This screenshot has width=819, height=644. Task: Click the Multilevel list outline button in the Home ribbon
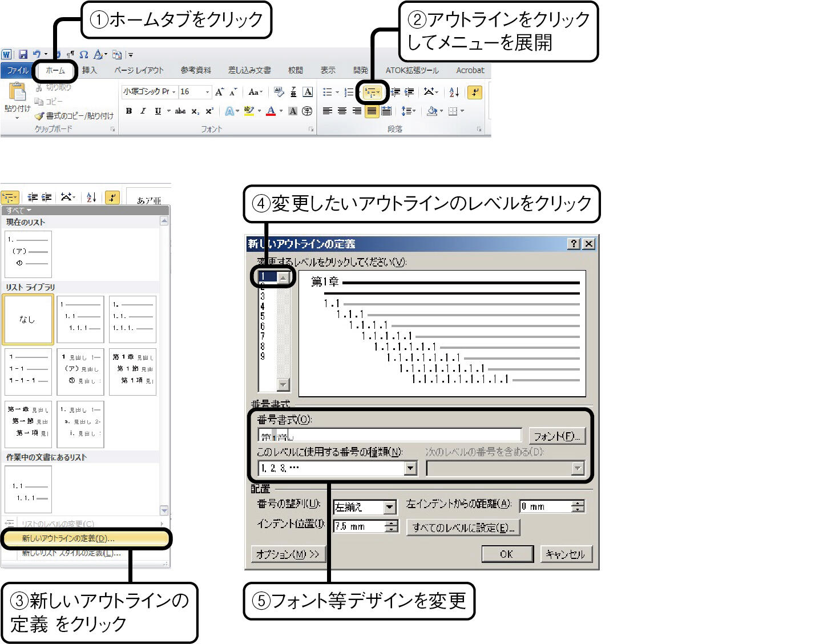pyautogui.click(x=372, y=92)
